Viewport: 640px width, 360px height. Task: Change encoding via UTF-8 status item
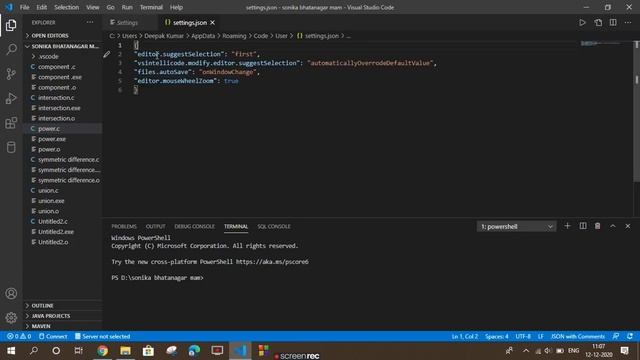[523, 336]
